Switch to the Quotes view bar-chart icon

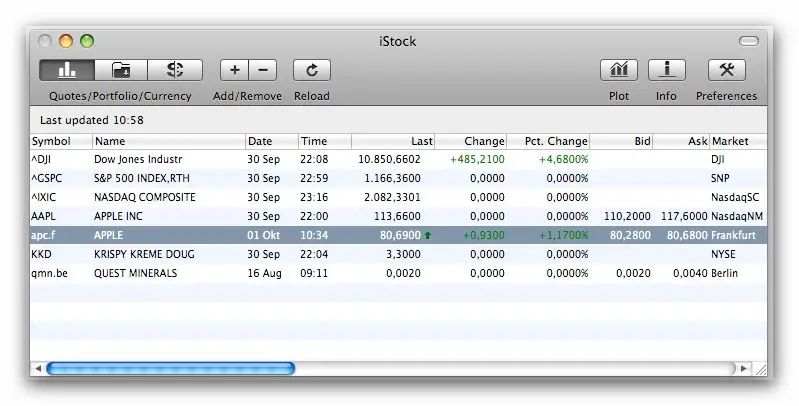coord(67,70)
